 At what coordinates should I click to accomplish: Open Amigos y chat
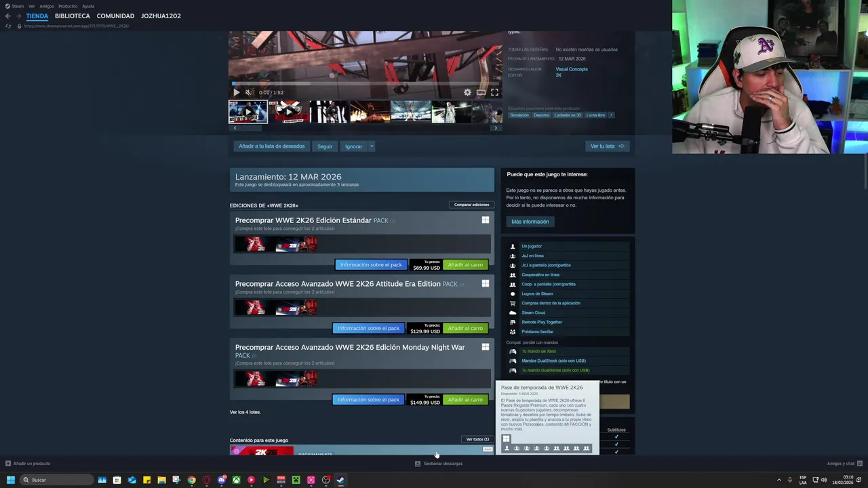pyautogui.click(x=844, y=464)
